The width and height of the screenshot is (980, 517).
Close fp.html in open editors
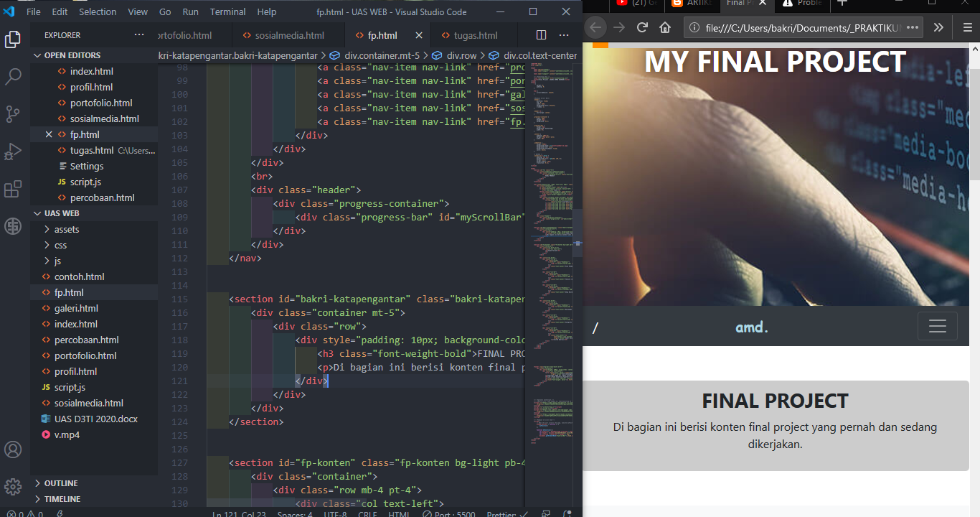[x=49, y=134]
